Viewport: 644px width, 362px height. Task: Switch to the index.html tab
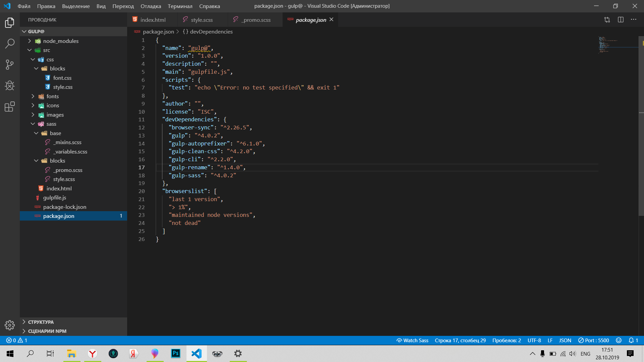click(x=153, y=20)
